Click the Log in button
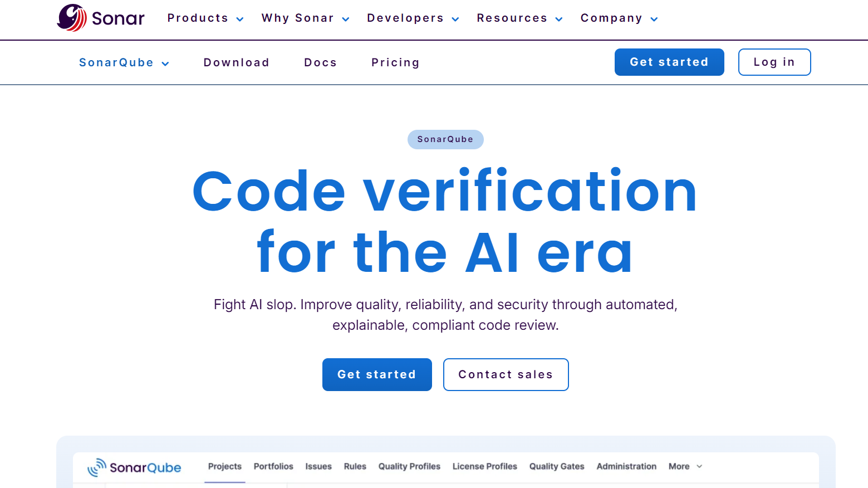 tap(774, 62)
